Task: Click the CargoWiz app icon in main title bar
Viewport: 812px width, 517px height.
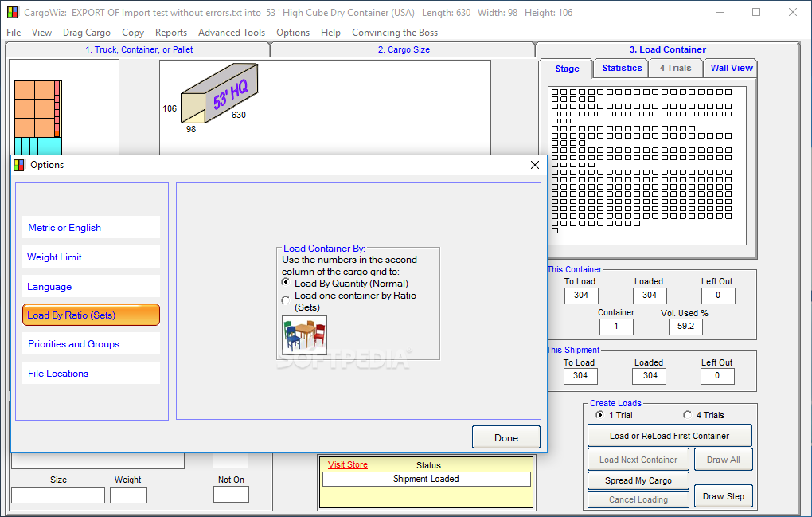Action: click(13, 13)
